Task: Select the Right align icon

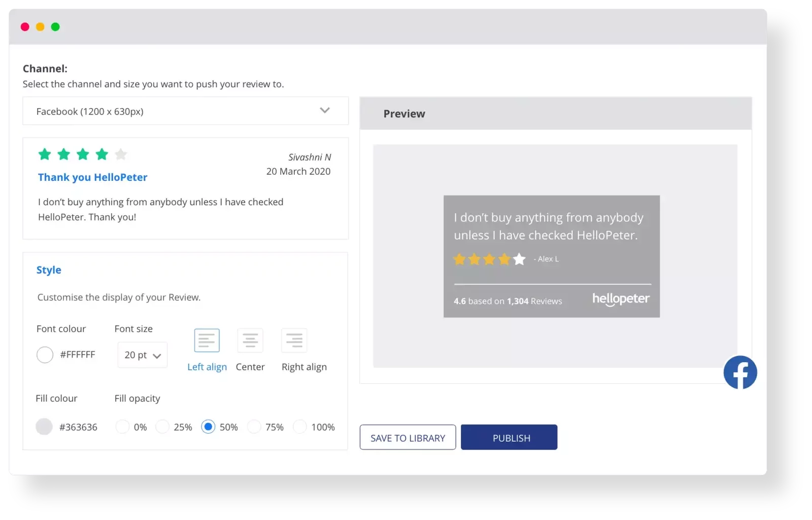Action: 294,340
